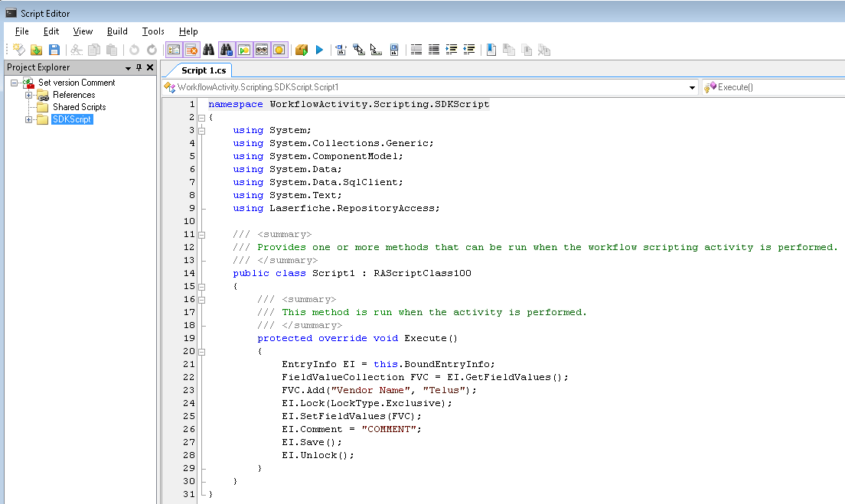Screen dimensions: 845x504
Task: Start the script with the blue play icon
Action: tap(320, 50)
